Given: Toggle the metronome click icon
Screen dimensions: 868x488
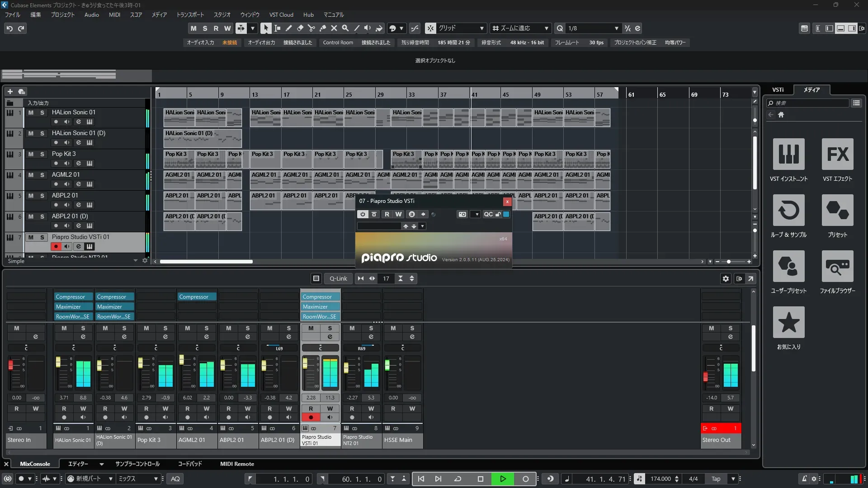Looking at the screenshot, I should [x=804, y=479].
